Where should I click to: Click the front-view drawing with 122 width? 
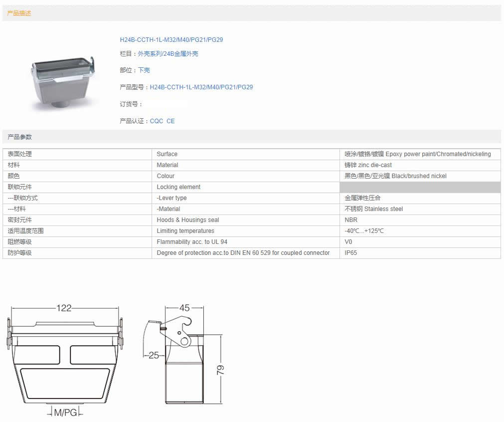coord(64,360)
